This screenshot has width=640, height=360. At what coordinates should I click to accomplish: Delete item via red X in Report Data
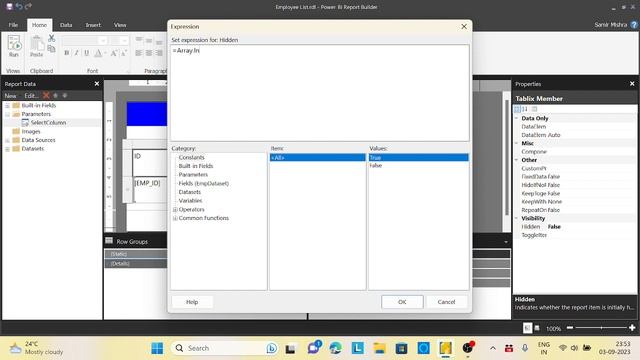coord(46,96)
